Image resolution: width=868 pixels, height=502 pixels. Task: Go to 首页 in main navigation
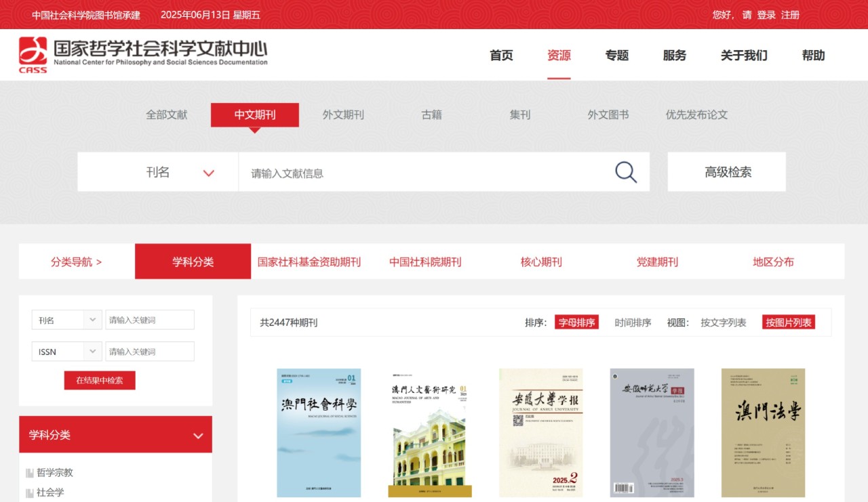coord(501,56)
